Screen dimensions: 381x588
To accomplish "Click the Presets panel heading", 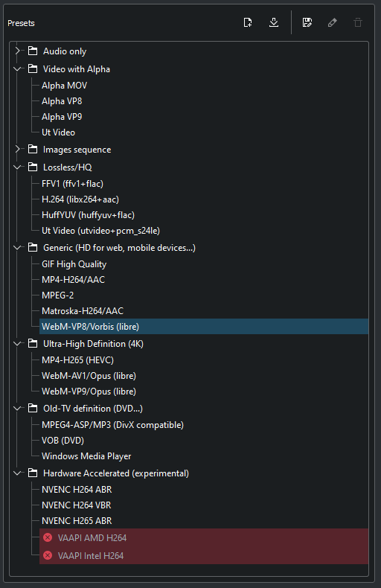I will (21, 23).
